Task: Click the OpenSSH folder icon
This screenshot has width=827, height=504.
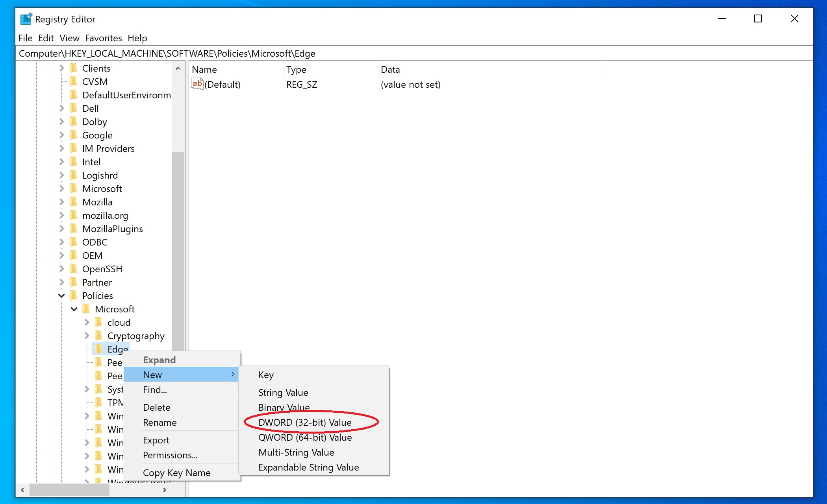Action: [x=73, y=269]
